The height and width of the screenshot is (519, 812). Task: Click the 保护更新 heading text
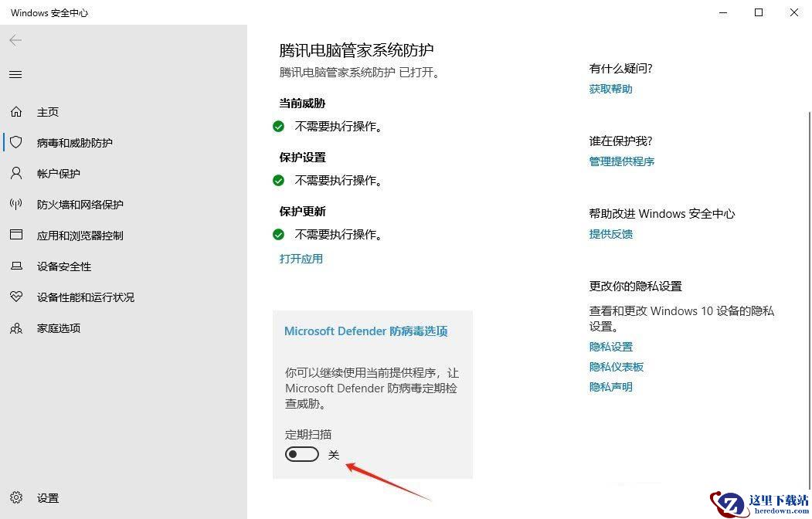pos(302,212)
